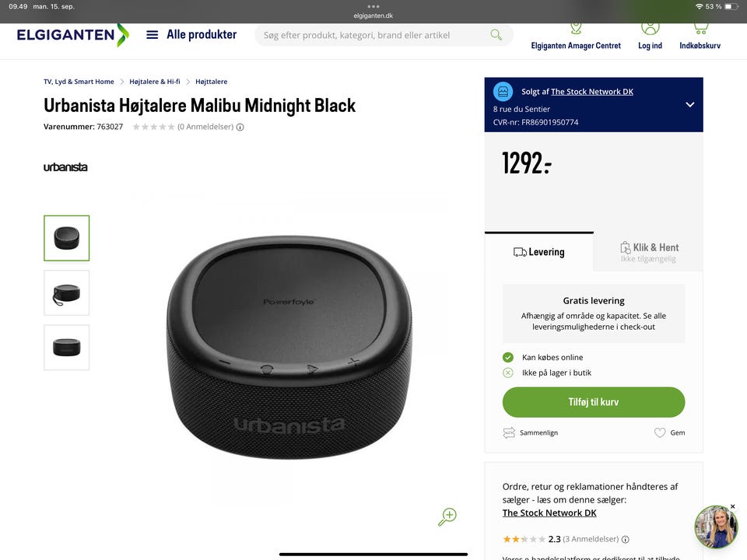This screenshot has height=560, width=747.
Task: Open the chat assistant avatar
Action: [716, 527]
